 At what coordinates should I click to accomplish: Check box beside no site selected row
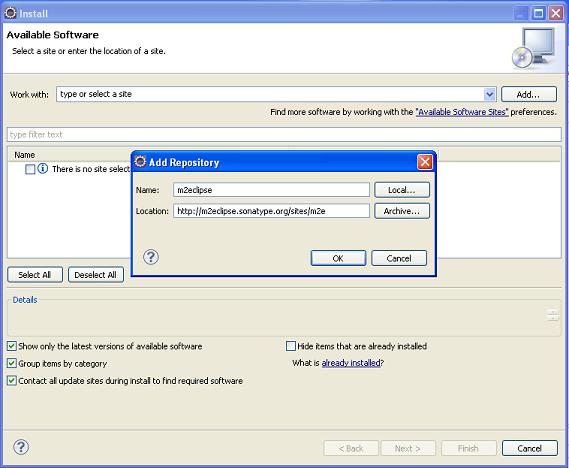point(30,169)
